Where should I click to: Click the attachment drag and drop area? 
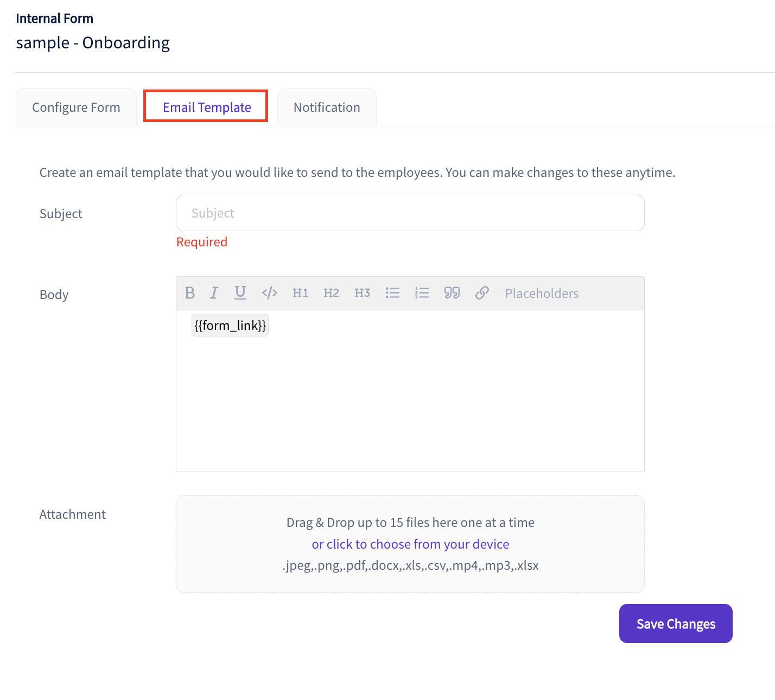pyautogui.click(x=410, y=544)
